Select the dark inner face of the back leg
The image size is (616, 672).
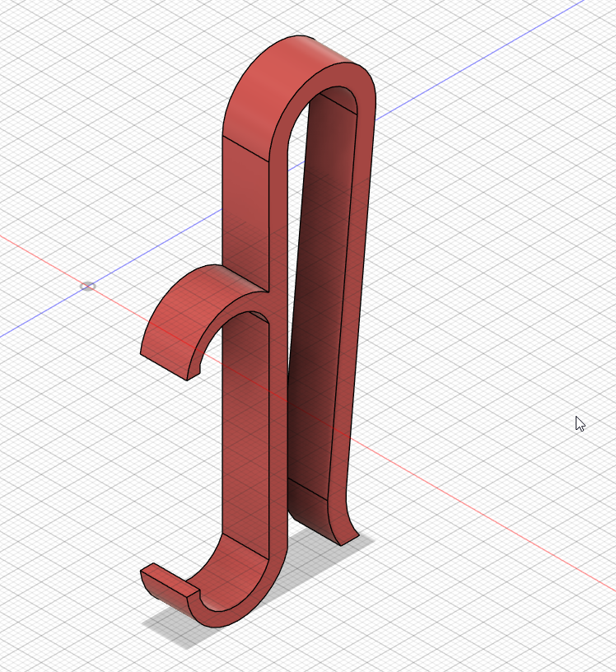[x=324, y=296]
